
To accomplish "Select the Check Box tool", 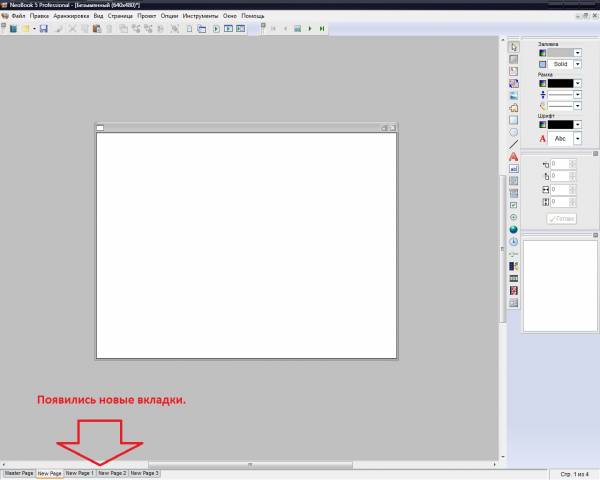I will click(x=514, y=205).
